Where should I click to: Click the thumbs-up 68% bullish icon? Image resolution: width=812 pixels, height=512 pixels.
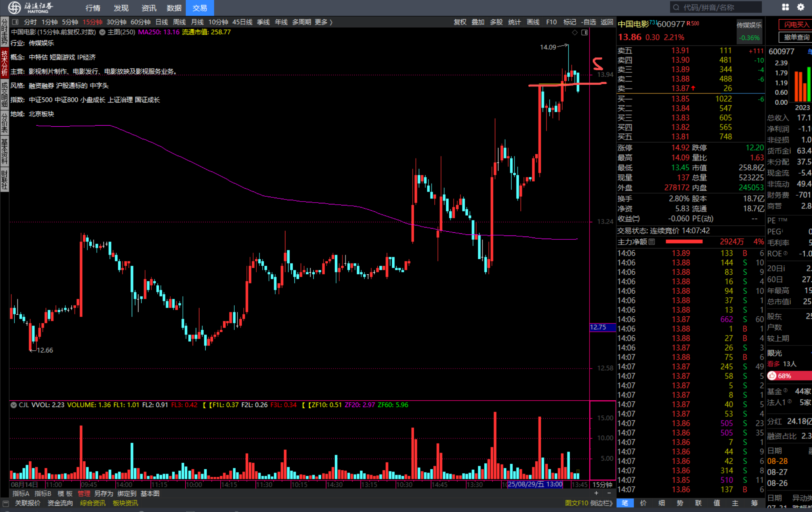click(772, 376)
